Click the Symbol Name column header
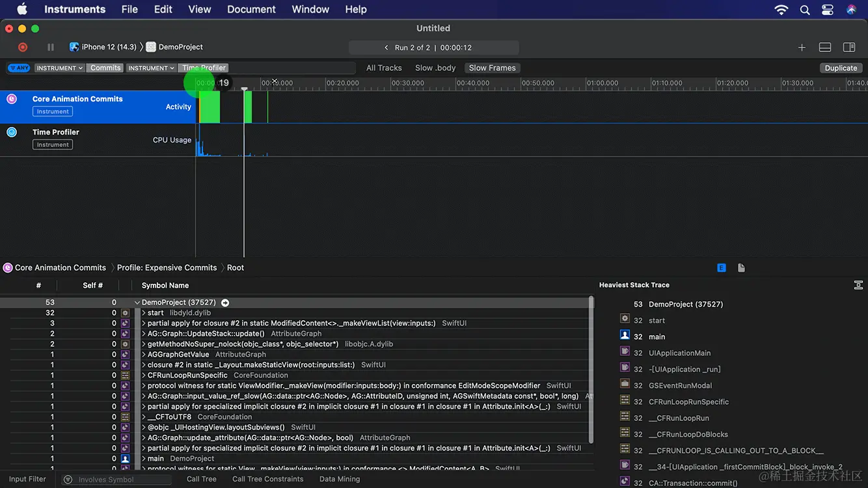 (x=165, y=285)
